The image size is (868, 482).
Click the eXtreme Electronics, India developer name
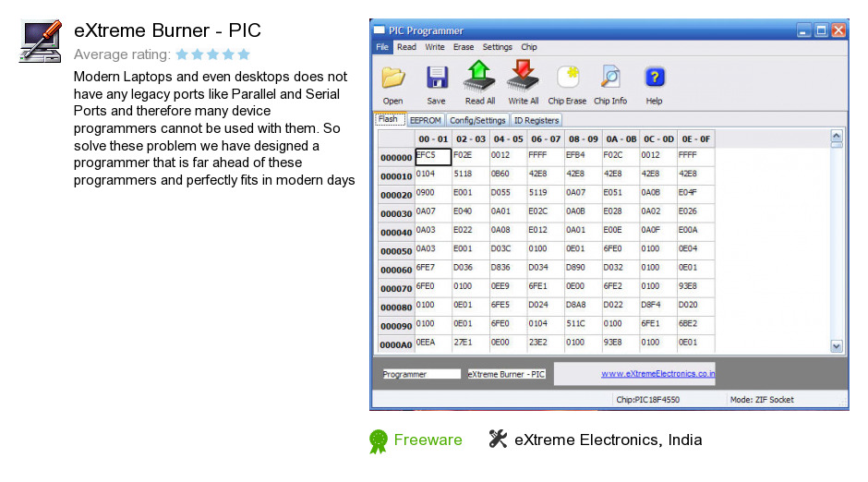[609, 440]
